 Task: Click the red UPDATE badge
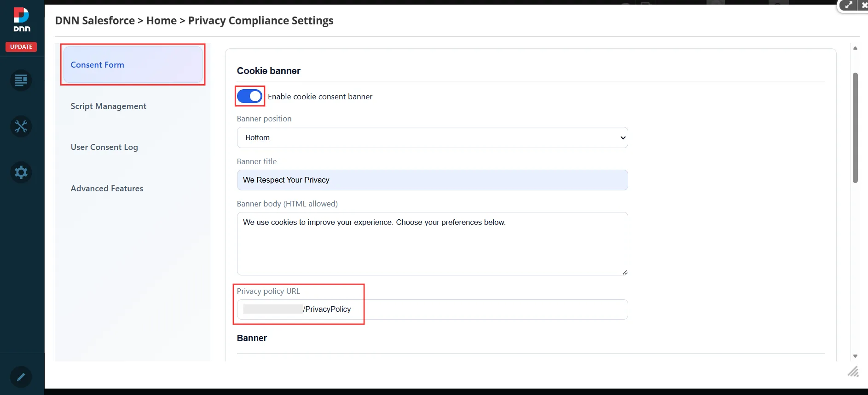21,47
